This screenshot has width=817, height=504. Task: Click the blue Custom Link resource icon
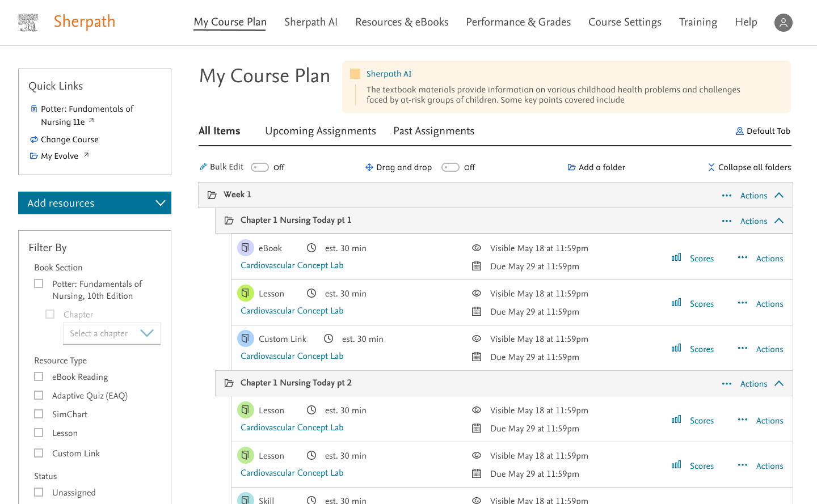[x=245, y=338]
